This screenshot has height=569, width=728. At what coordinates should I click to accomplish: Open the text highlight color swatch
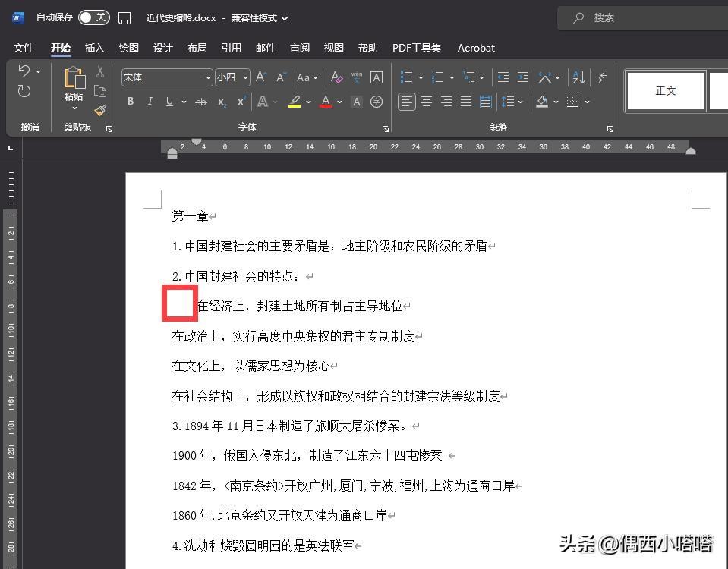tap(295, 101)
